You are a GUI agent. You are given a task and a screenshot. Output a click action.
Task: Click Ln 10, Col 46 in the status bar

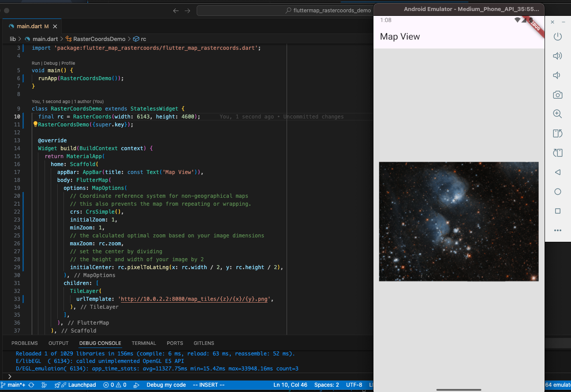(x=290, y=385)
